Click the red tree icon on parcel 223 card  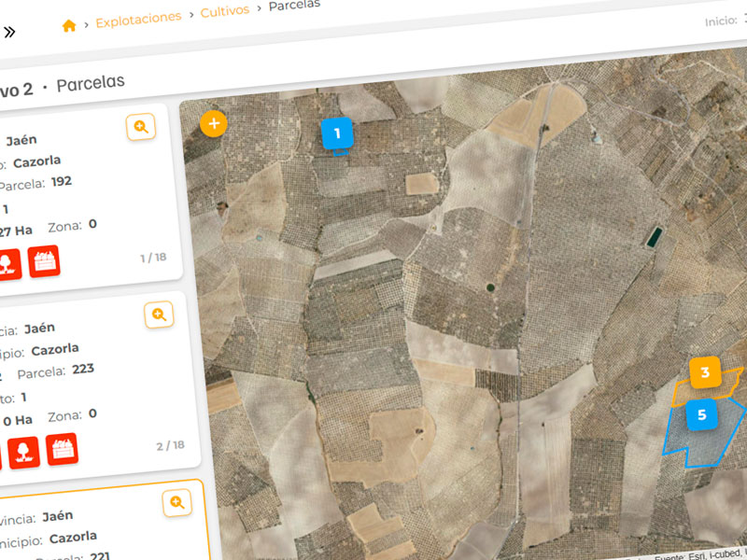tap(23, 452)
